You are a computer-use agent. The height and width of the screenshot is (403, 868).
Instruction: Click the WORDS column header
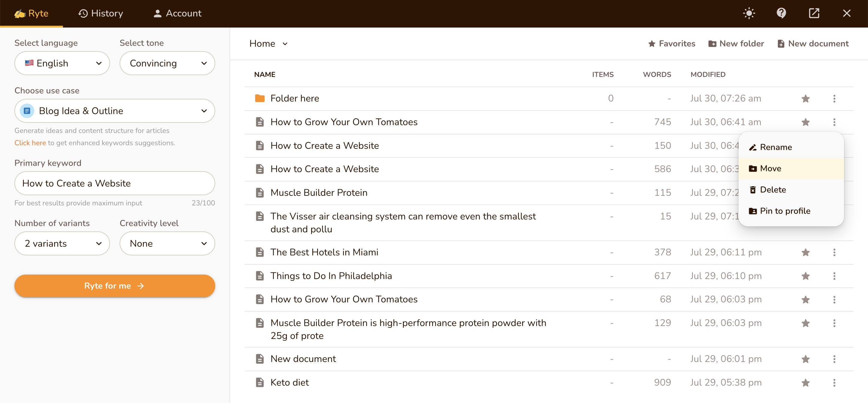click(x=657, y=75)
